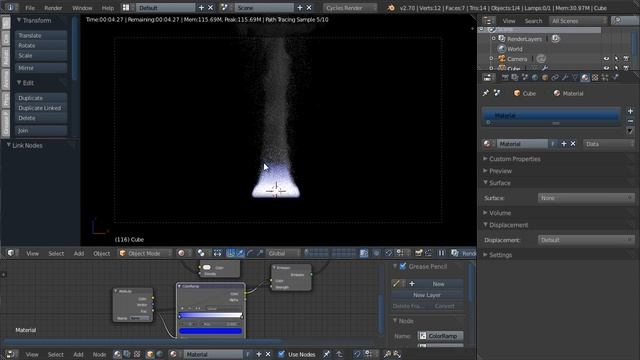
Task: Click the ColorRamp node name field
Action: pos(441,336)
